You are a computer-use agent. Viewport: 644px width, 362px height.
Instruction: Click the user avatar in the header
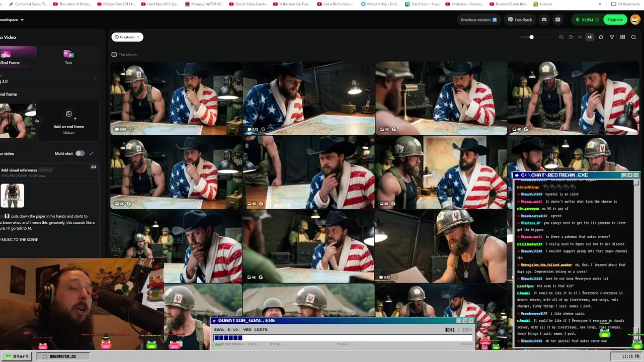point(635,20)
